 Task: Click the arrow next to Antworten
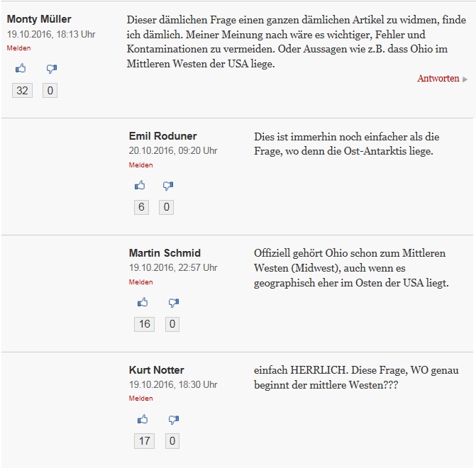[465, 79]
